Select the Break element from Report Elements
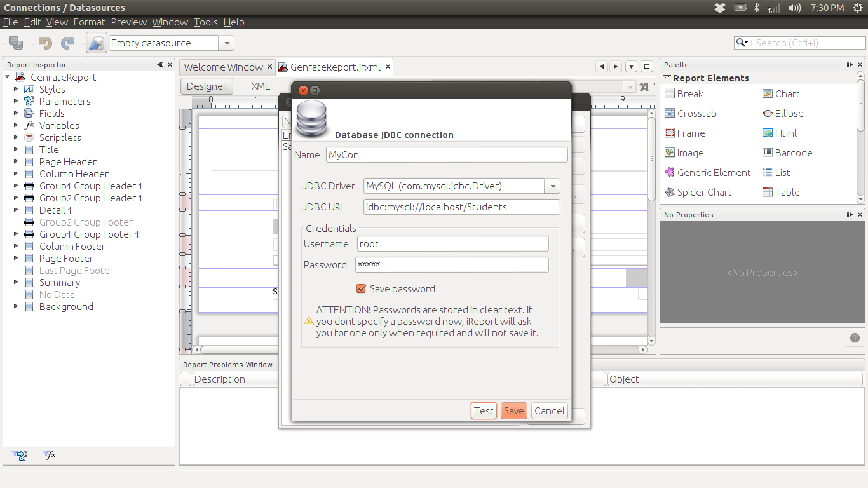 pos(688,93)
